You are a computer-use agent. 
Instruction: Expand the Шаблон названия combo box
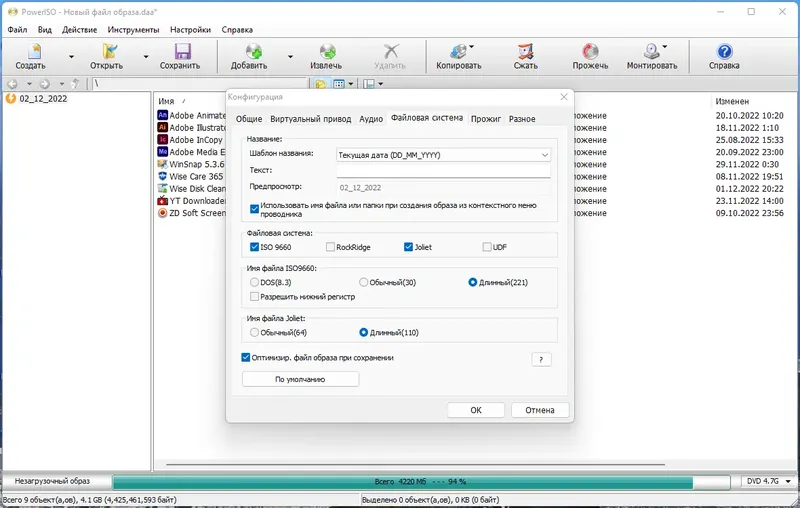[443, 155]
